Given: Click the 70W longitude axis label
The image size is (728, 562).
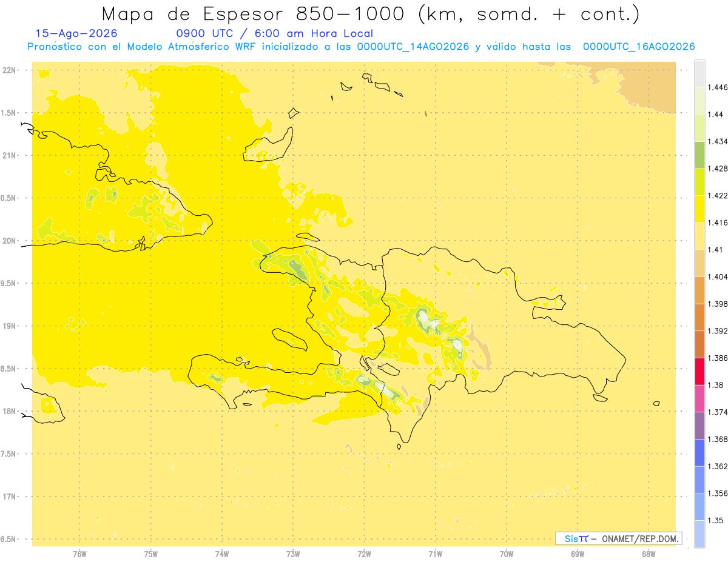Looking at the screenshot, I should coord(506,554).
